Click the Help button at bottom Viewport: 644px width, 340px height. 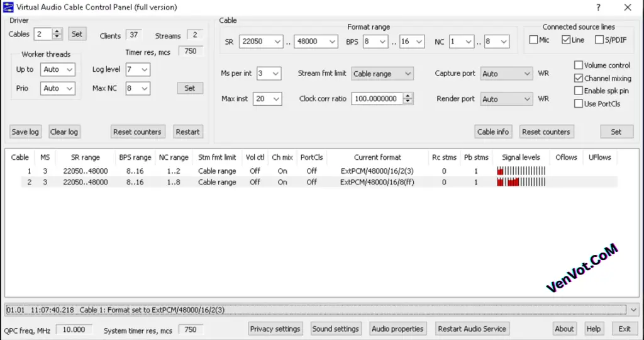(594, 329)
